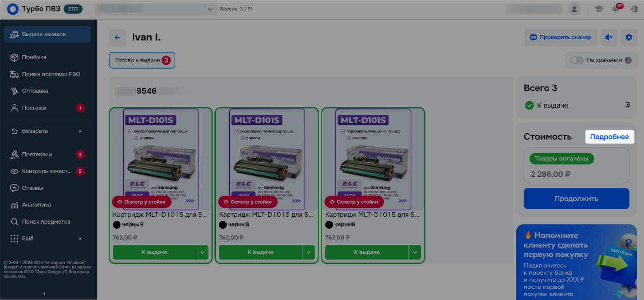The image size is (644, 300).
Task: Click Осмотр у стойки badge on third card
Action: (x=354, y=202)
